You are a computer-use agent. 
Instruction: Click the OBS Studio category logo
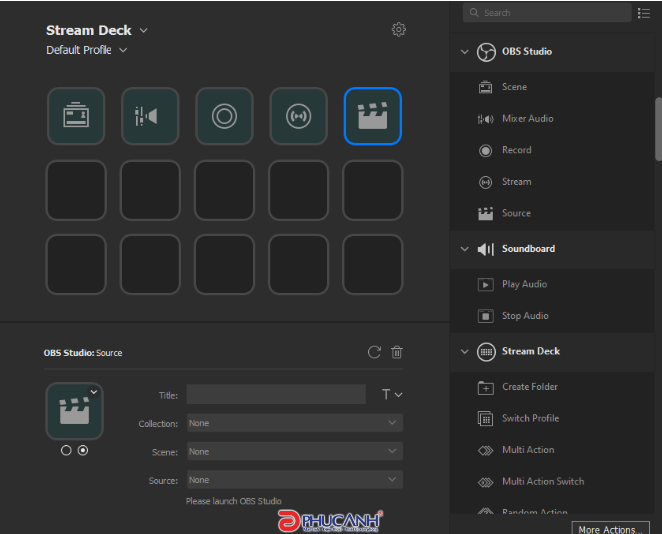[x=486, y=52]
